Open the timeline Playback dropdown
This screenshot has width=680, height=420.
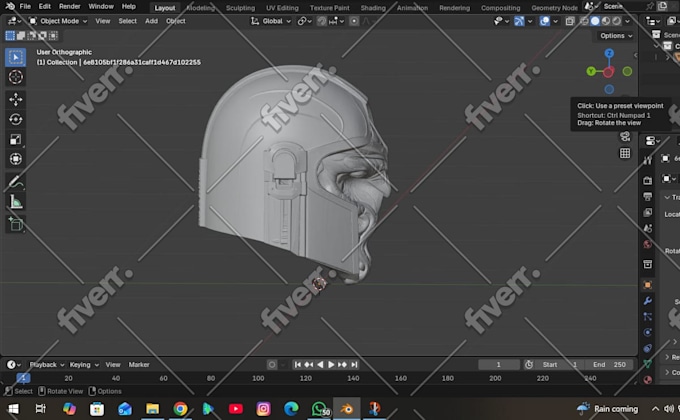click(x=47, y=364)
